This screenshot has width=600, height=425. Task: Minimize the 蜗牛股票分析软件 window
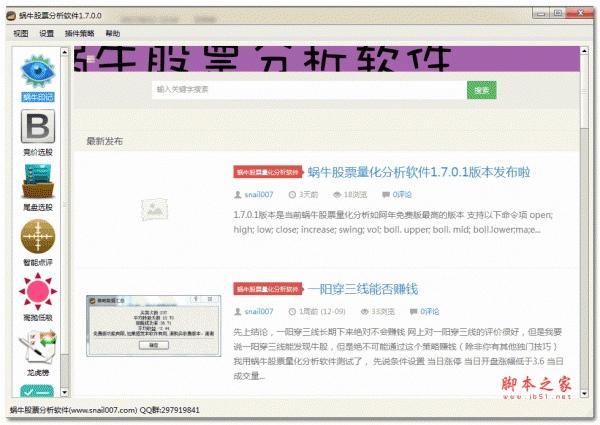(540, 14)
